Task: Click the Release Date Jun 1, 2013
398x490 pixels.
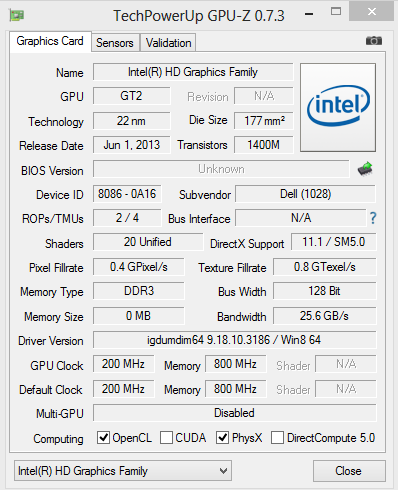Action: click(x=131, y=145)
